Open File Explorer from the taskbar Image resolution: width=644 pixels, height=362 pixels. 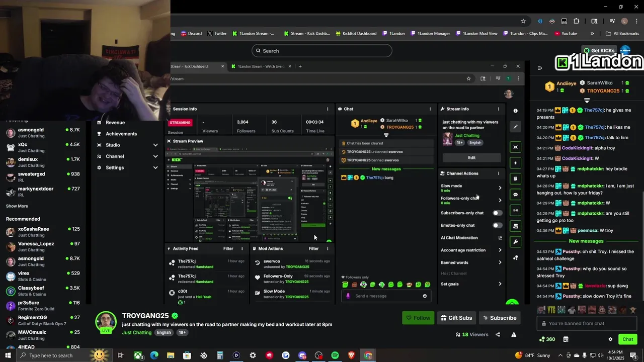coord(171,355)
